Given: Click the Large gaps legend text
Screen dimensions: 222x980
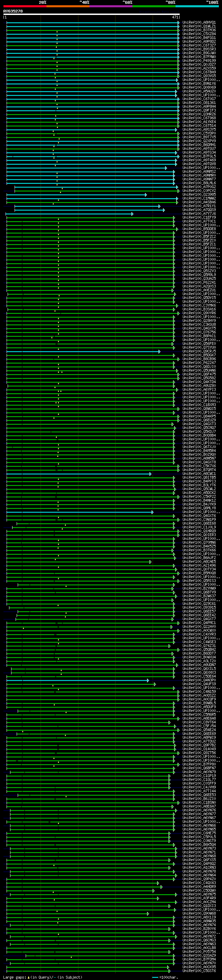Looking at the screenshot, I should pos(43,977).
